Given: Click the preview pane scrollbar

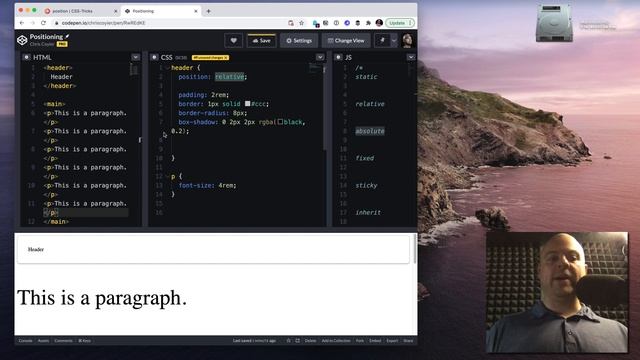Looking at the screenshot, I should [415, 249].
